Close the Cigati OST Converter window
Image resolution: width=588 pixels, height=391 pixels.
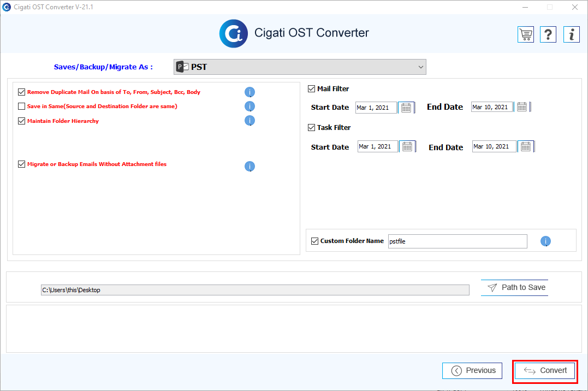(574, 7)
